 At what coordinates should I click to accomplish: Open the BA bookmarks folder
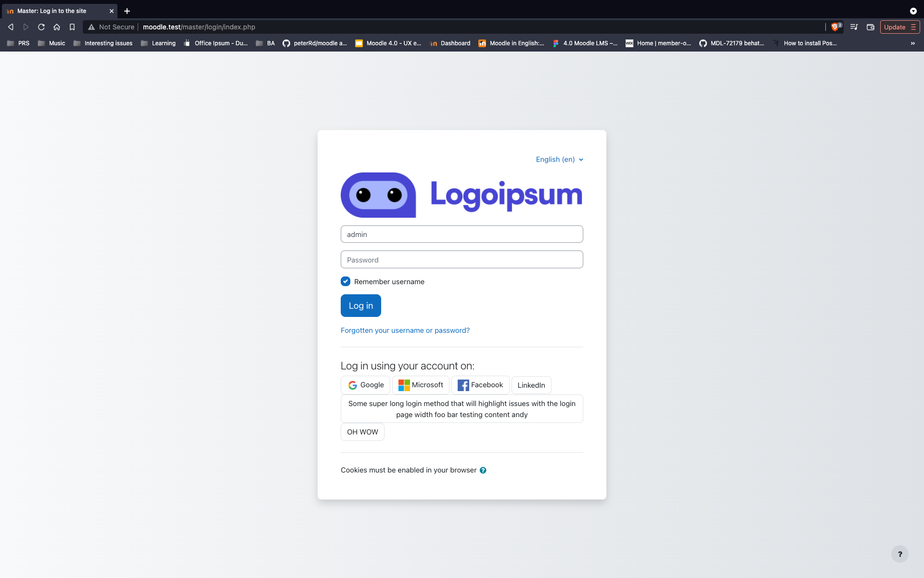click(x=265, y=43)
